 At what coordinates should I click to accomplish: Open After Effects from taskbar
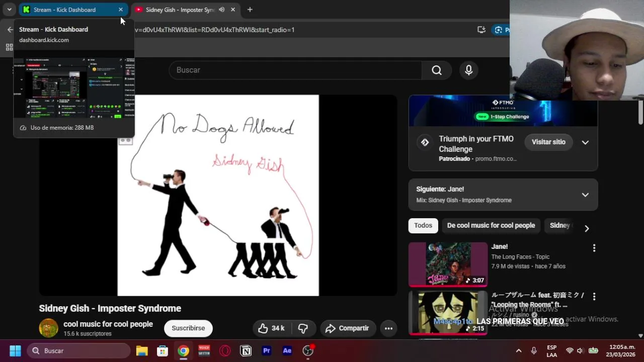287,351
